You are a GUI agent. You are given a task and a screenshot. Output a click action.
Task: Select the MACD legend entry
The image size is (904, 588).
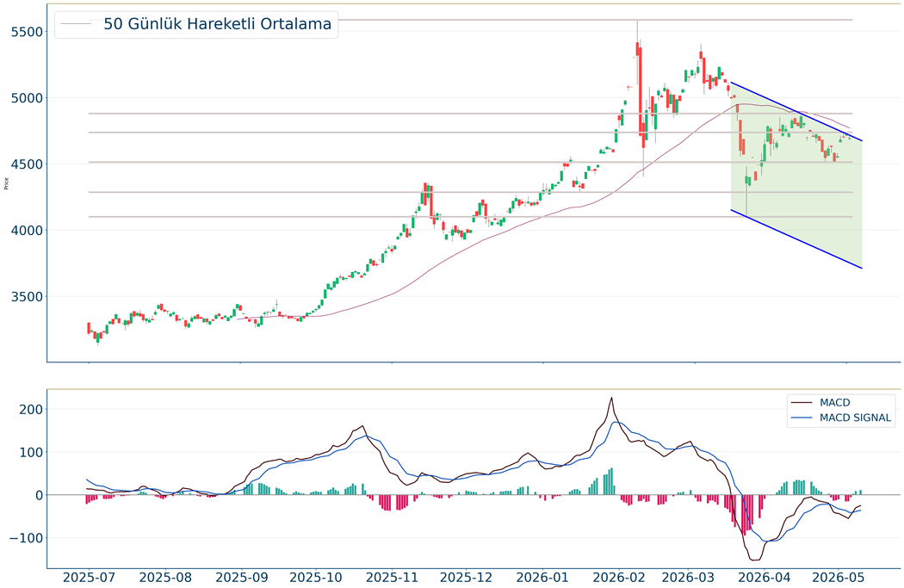pyautogui.click(x=835, y=403)
